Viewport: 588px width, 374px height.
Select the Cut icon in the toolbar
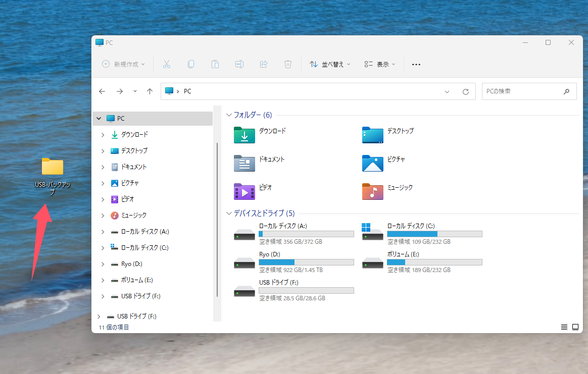point(166,64)
